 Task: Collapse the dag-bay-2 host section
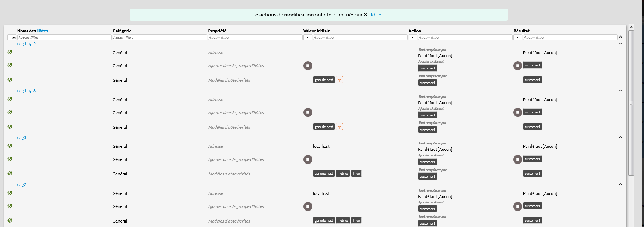coord(620,44)
